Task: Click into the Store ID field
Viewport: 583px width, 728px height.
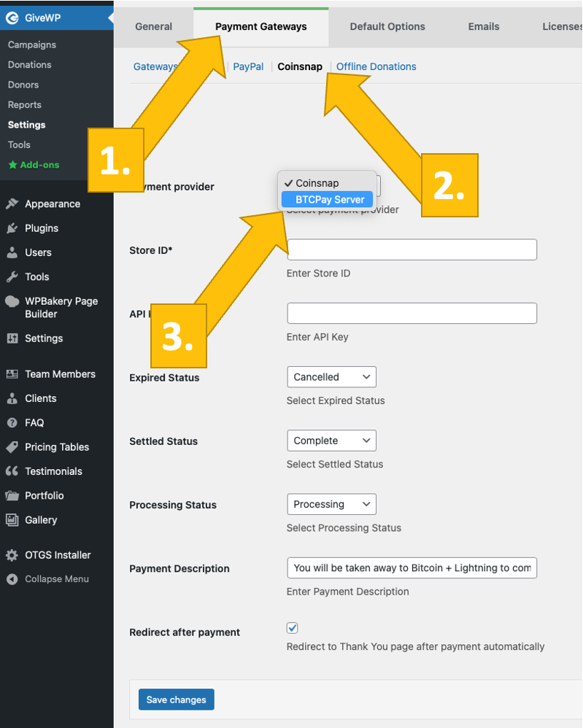Action: tap(412, 249)
